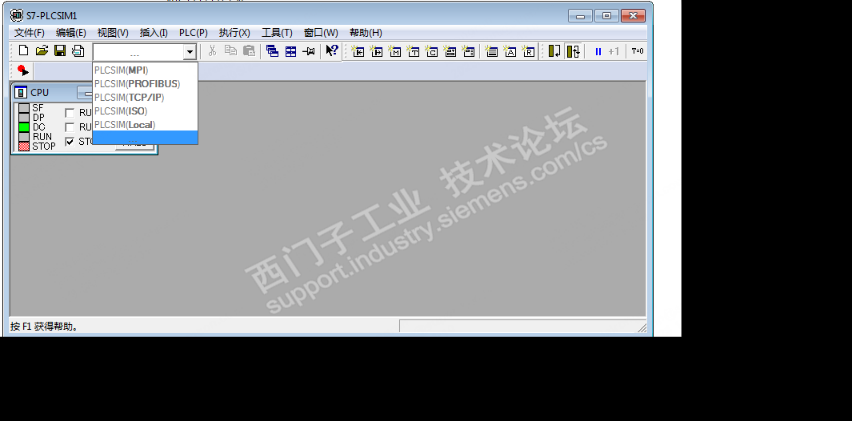Open the 文件(F) menu
Viewport: 852px width, 421px height.
click(x=29, y=33)
